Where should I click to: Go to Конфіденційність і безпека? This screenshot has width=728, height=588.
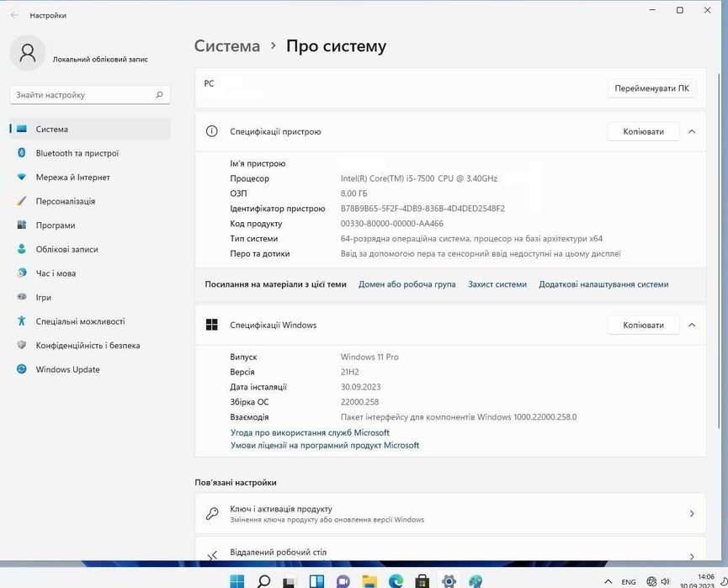(89, 346)
